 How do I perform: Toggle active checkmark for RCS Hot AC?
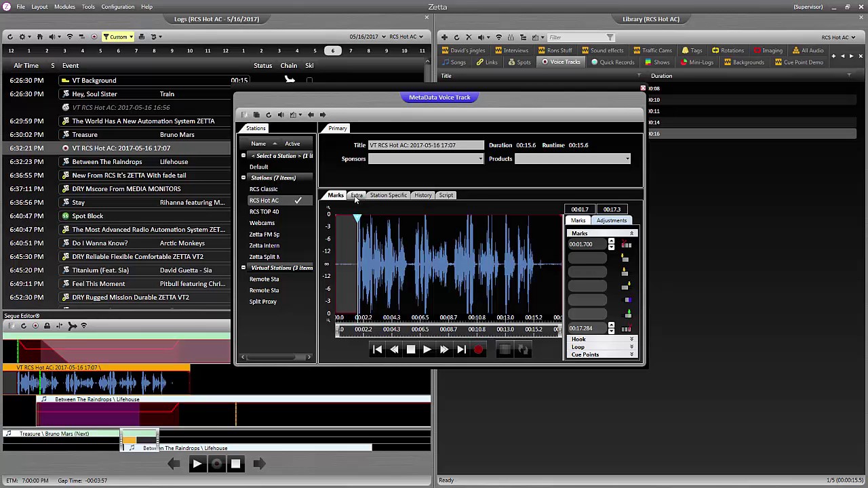tap(298, 200)
